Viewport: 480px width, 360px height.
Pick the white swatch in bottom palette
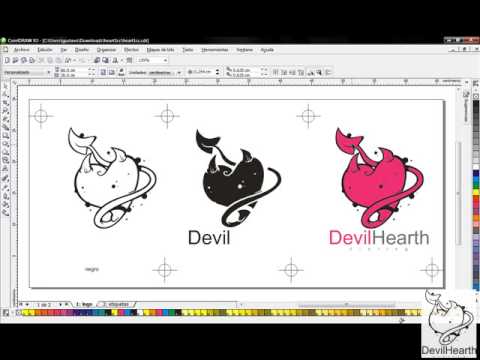tap(140, 313)
